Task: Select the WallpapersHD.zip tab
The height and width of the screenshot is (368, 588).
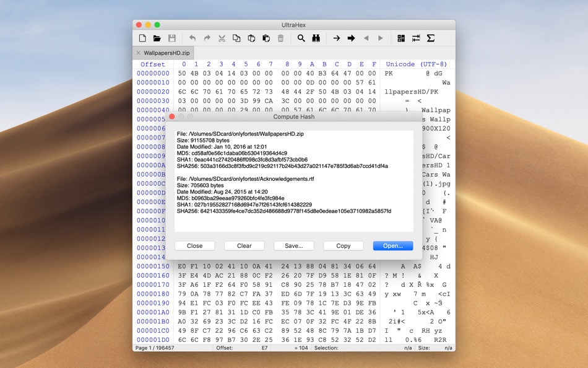Action: [164, 53]
